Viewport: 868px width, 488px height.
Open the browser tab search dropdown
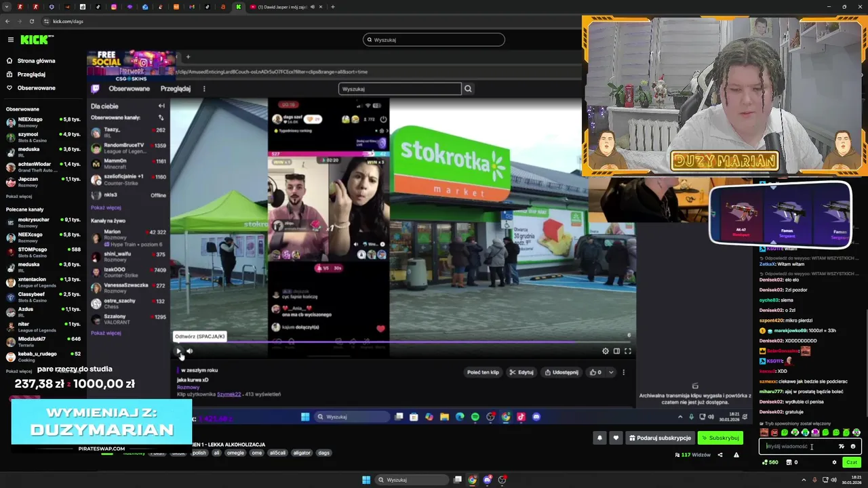(x=6, y=7)
